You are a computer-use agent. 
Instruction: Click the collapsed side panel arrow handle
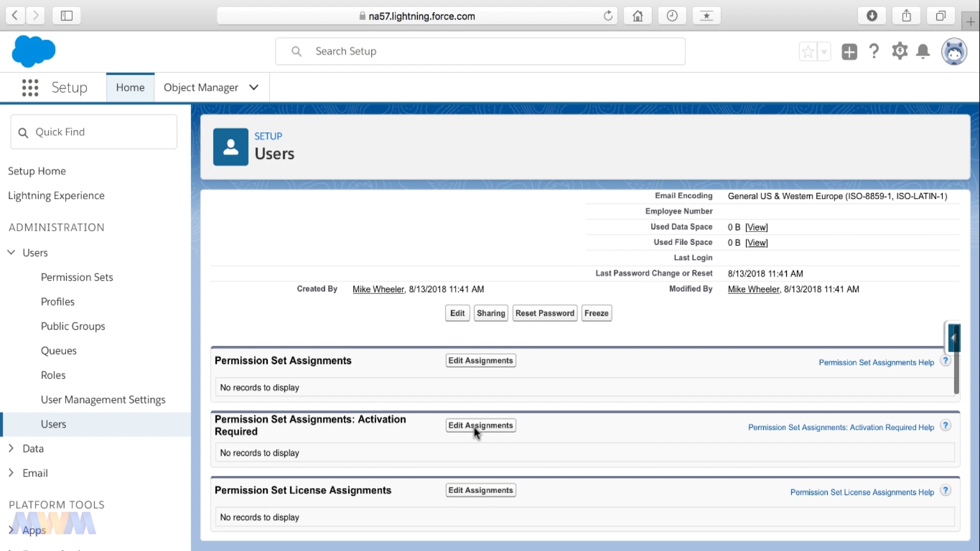[953, 338]
